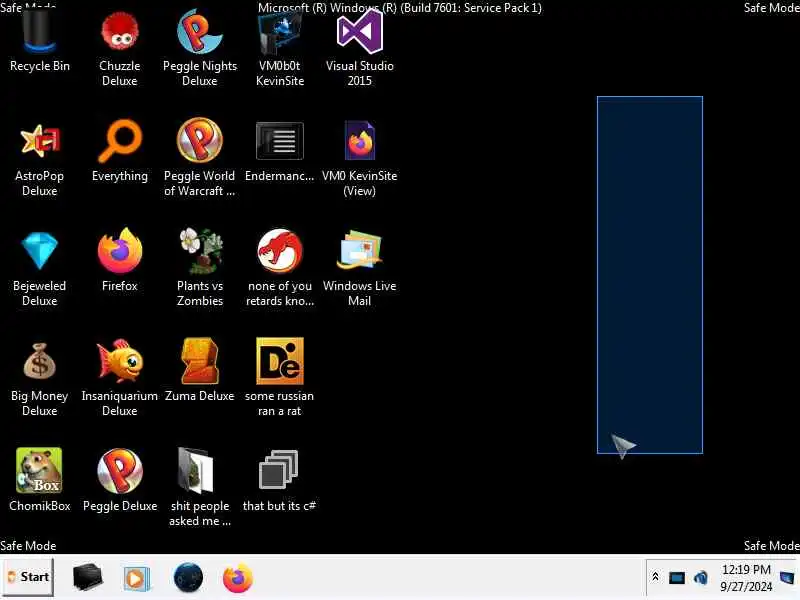Open the dark blue globe taskbar icon
800x600 pixels.
coord(188,578)
